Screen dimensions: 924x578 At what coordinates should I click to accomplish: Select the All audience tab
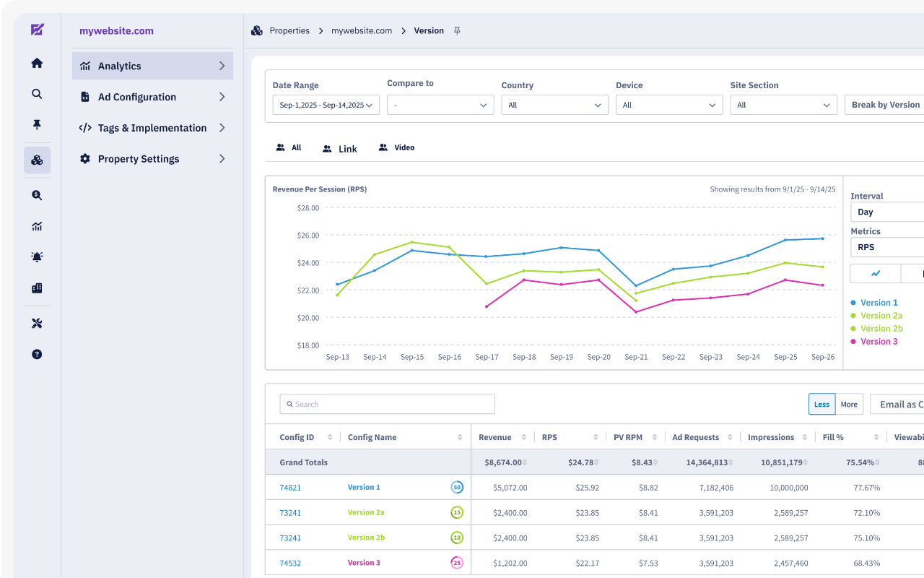(x=289, y=147)
